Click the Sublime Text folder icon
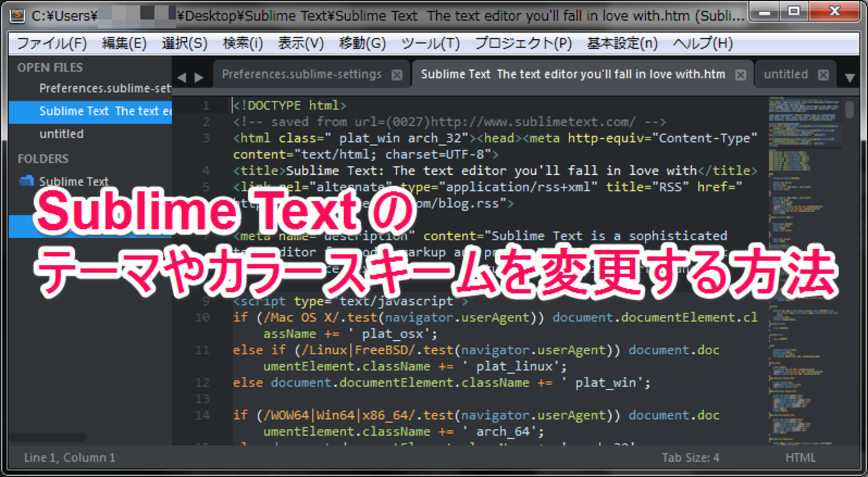 click(x=27, y=181)
